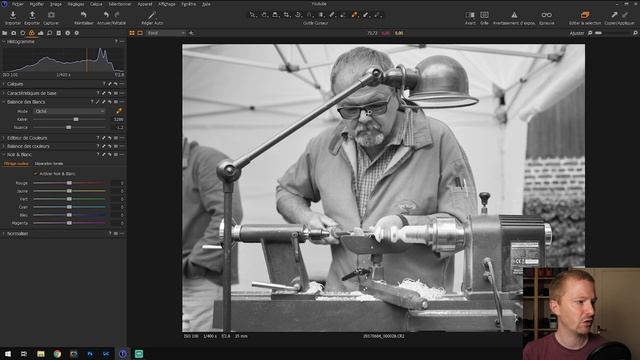Click the Régler Auto wand icon
640x360 pixels.
pyautogui.click(x=152, y=15)
